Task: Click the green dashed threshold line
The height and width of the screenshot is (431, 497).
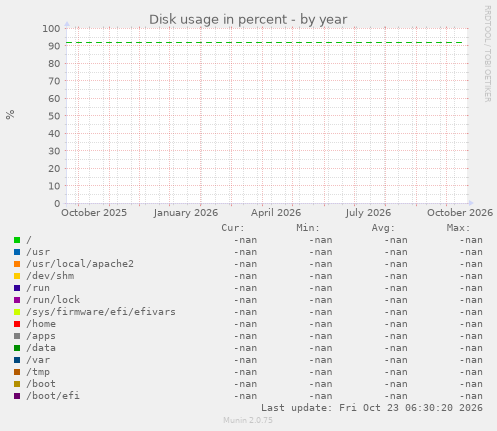Action: coord(264,43)
